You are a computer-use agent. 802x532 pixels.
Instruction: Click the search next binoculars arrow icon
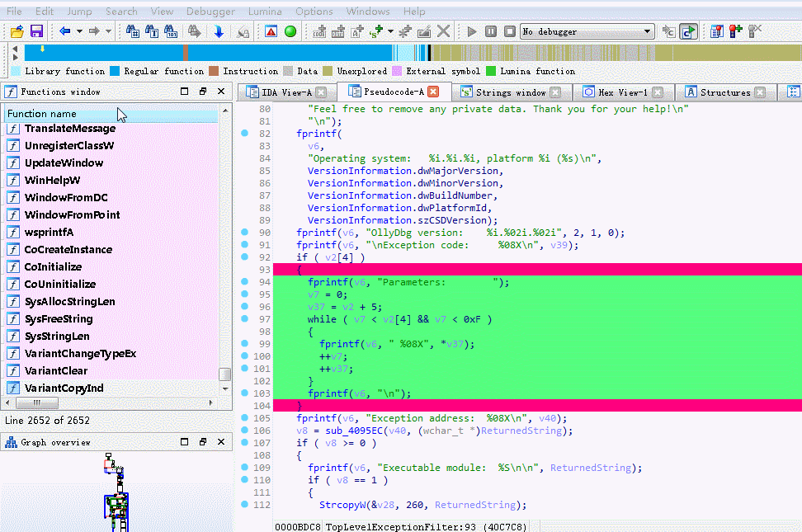(195, 31)
